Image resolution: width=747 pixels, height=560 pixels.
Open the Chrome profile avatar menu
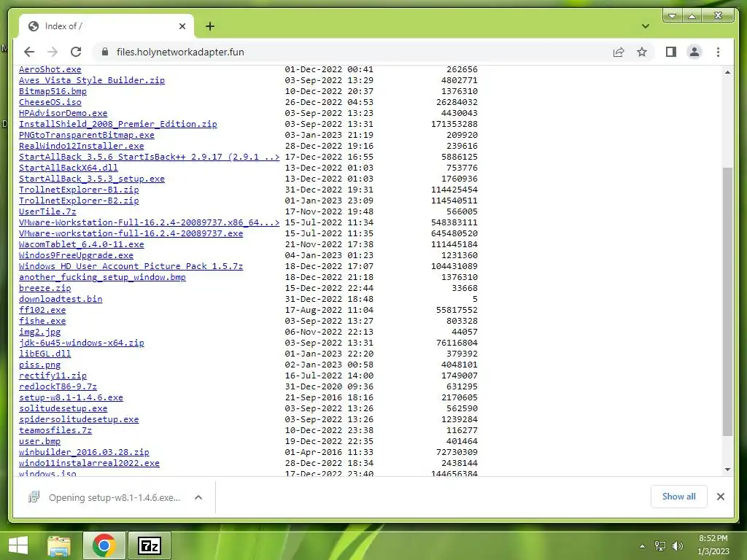click(x=694, y=52)
